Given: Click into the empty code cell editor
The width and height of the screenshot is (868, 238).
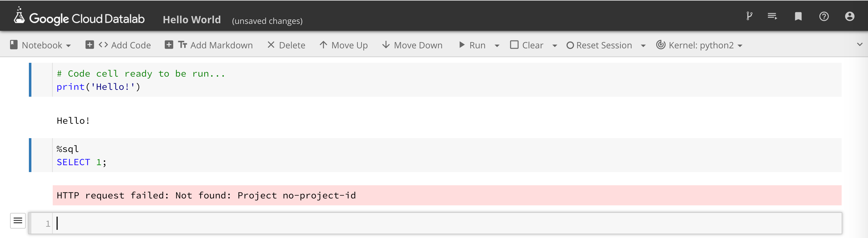Looking at the screenshot, I should pos(438,223).
